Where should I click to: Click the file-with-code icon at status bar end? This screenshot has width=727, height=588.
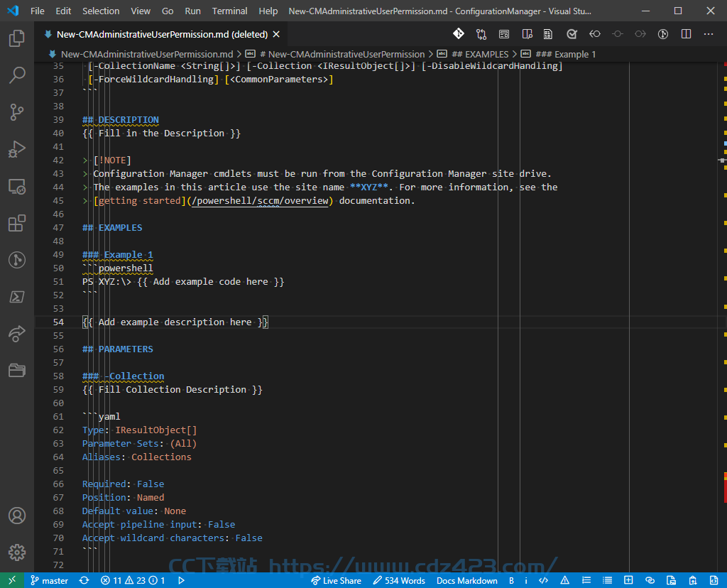click(714, 580)
